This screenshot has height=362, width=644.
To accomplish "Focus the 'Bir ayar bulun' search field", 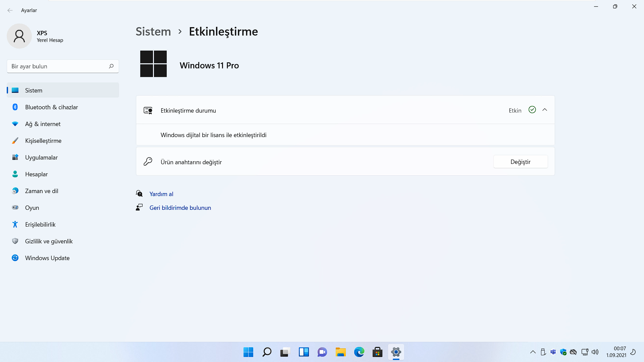I will click(63, 66).
